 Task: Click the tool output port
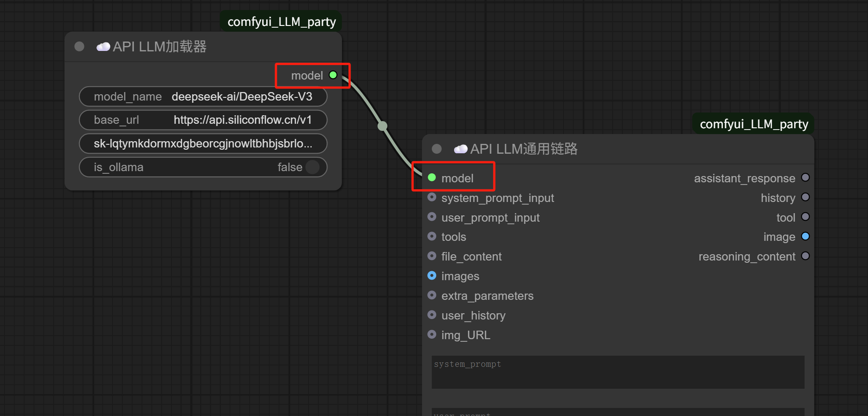click(805, 217)
